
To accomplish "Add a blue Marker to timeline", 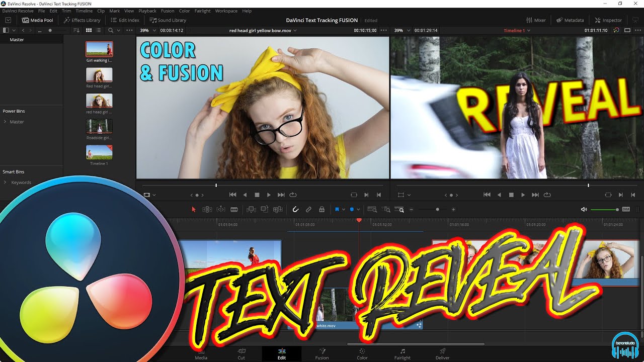I will [352, 210].
